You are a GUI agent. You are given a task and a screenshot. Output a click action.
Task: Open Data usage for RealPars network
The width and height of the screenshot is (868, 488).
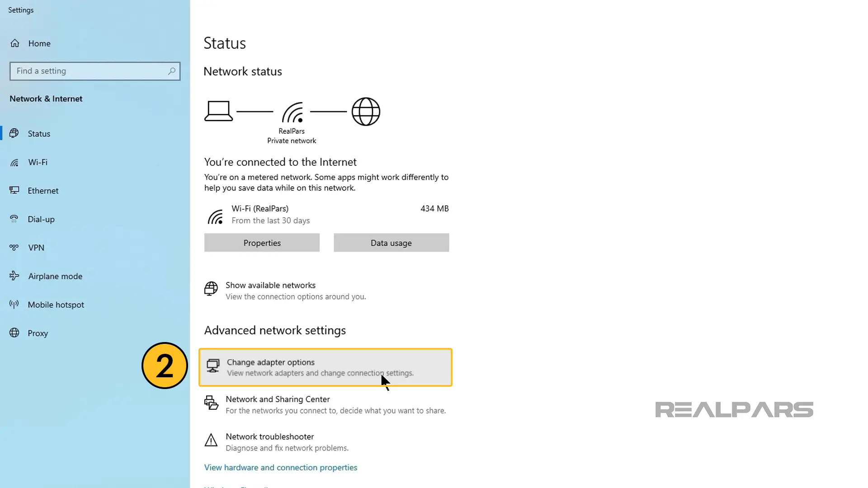pyautogui.click(x=391, y=243)
